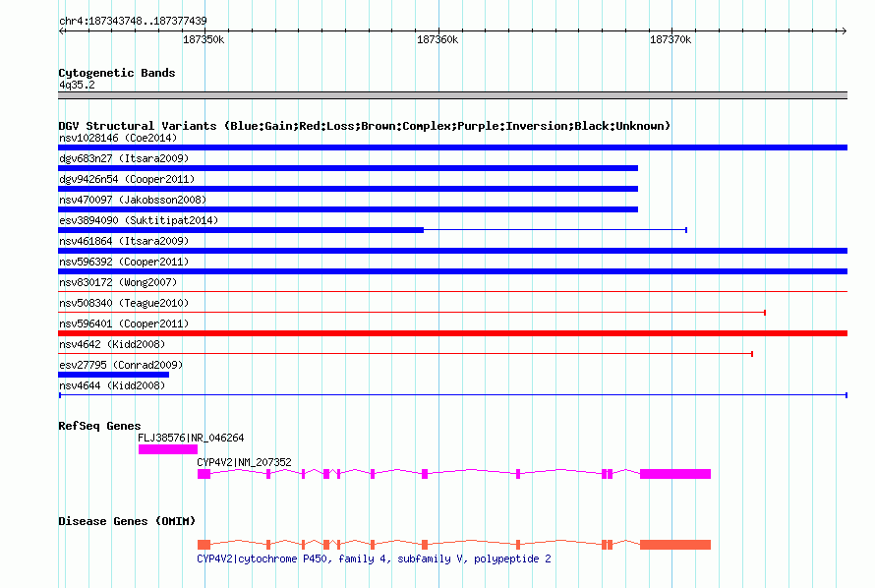875x588 pixels.
Task: Open the DGV Structural Variants track title
Action: pyautogui.click(x=364, y=126)
